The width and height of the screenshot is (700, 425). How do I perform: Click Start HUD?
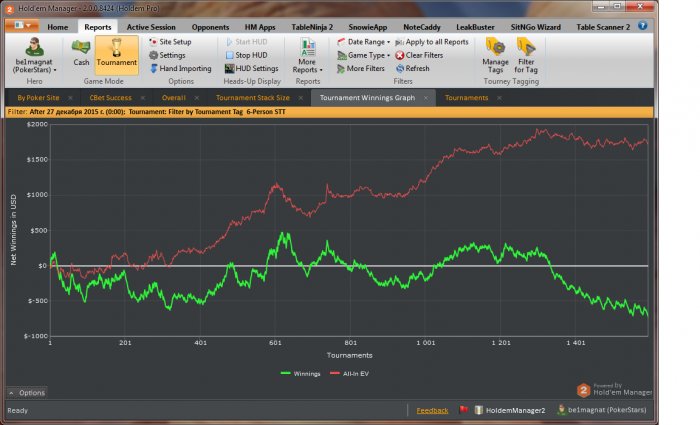click(246, 42)
